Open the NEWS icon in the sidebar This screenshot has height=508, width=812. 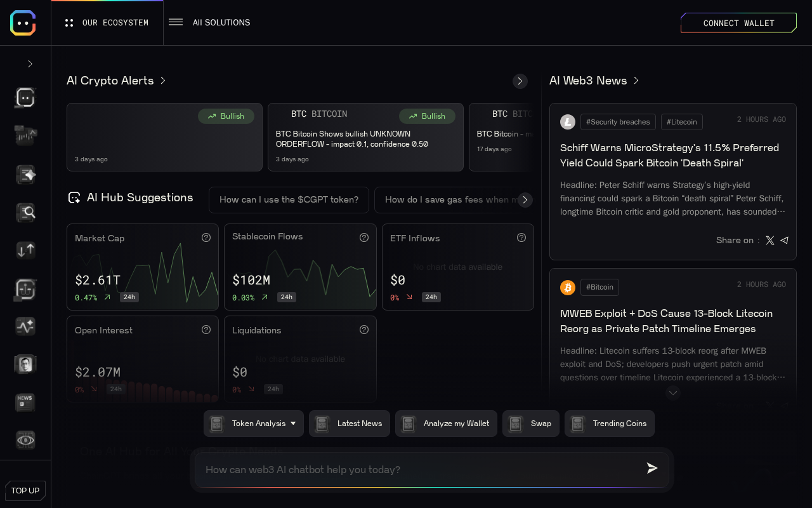click(x=25, y=402)
